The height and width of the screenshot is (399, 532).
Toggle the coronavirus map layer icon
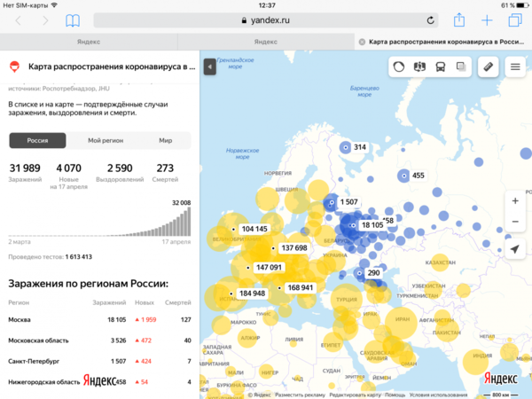point(399,66)
